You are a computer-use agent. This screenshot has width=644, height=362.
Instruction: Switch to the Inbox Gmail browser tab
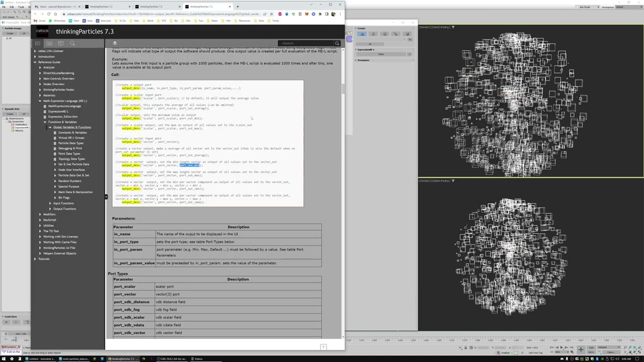coord(56,7)
